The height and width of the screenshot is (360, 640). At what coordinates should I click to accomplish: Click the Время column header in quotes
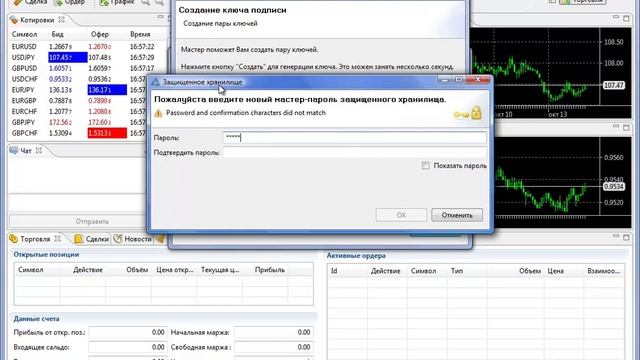click(x=140, y=34)
